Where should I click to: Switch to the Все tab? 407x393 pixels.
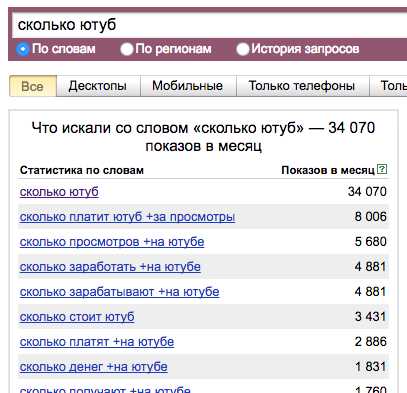[x=33, y=86]
